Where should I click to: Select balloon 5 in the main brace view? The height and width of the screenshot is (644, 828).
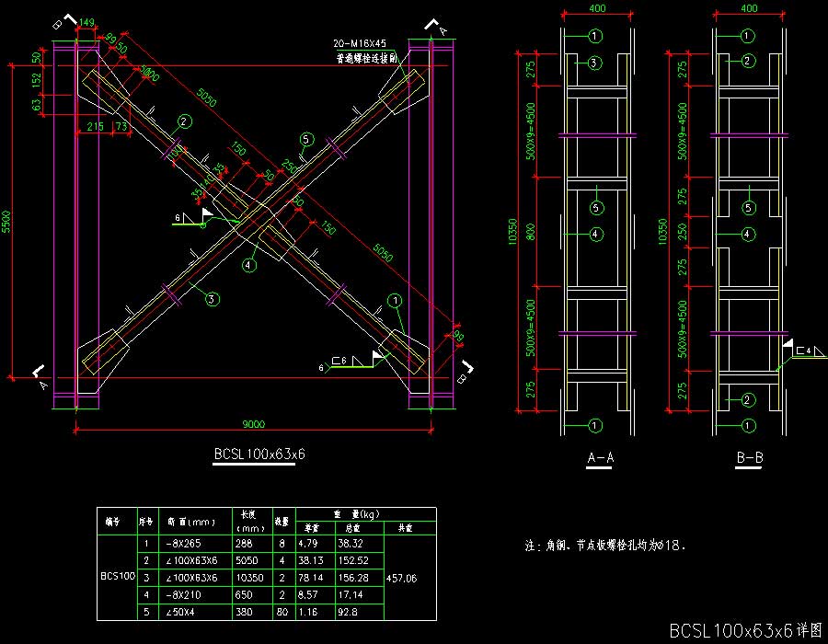[306, 139]
